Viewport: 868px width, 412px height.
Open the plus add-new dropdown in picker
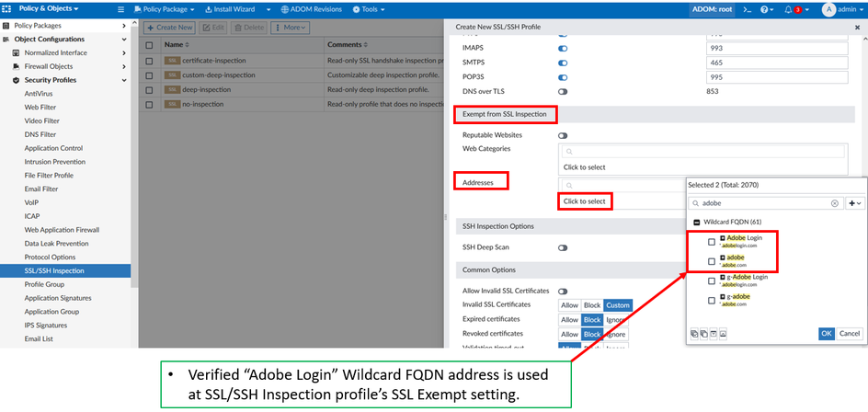point(854,203)
